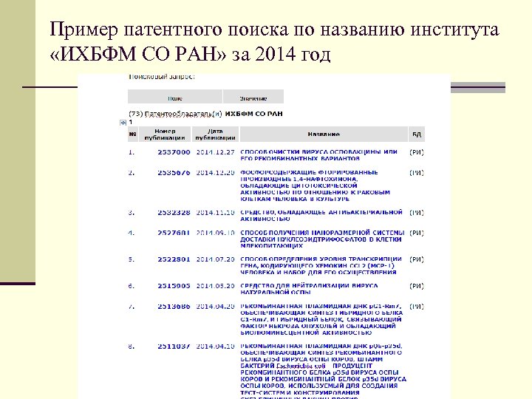Image resolution: width=532 pixels, height=399 pixels.
Task: Click the (РИ) database tag for patent 2513686
Action: [417, 307]
